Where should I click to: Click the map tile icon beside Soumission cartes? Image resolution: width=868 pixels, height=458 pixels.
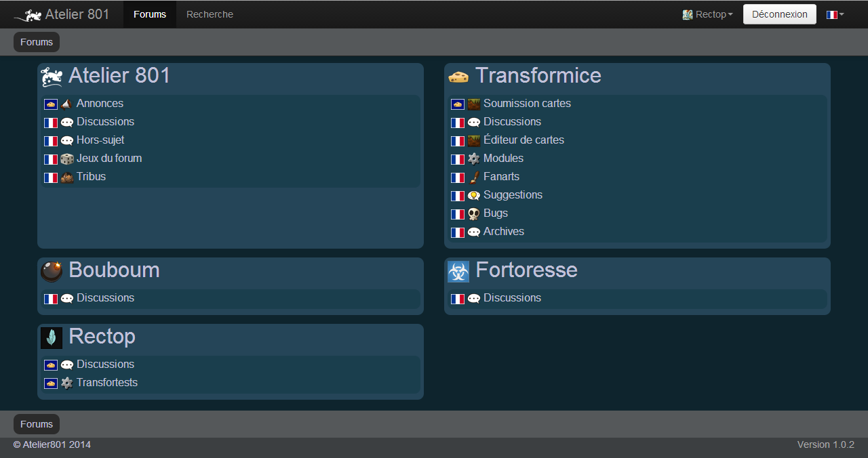tap(473, 104)
